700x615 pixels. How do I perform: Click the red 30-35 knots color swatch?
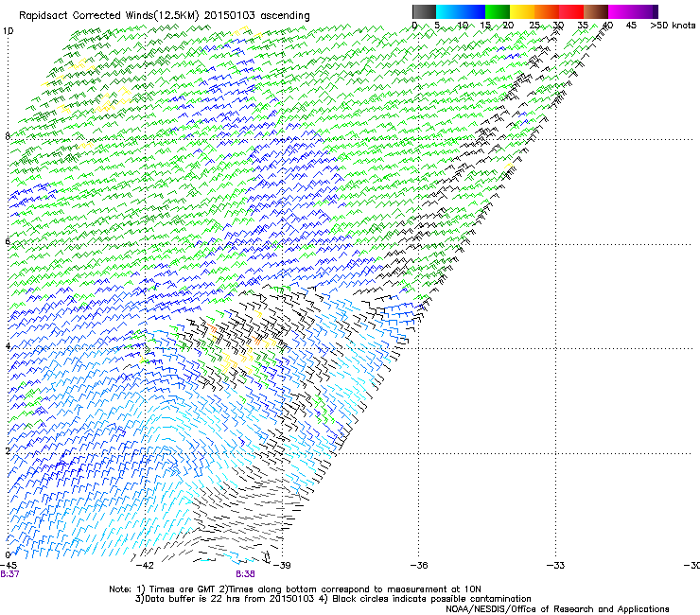(x=571, y=11)
